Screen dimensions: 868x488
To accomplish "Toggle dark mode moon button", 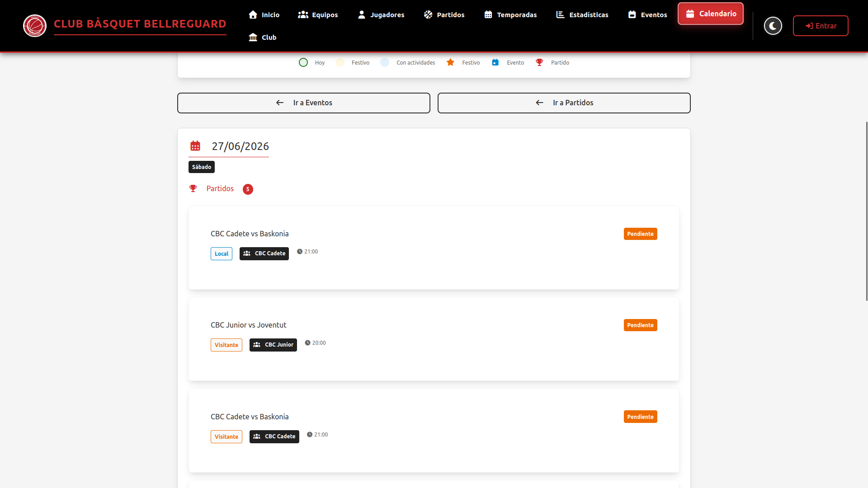I will pos(773,26).
